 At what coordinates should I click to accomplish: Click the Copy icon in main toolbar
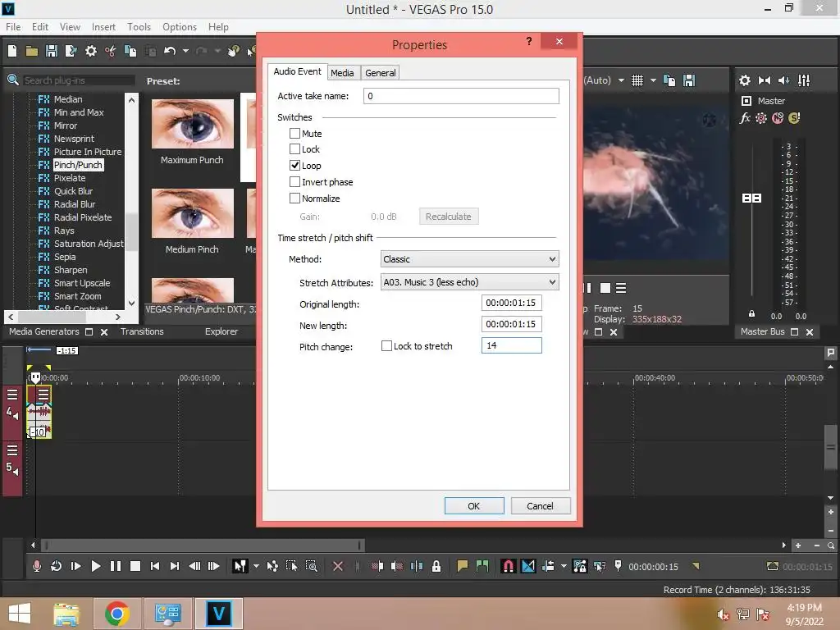point(130,51)
